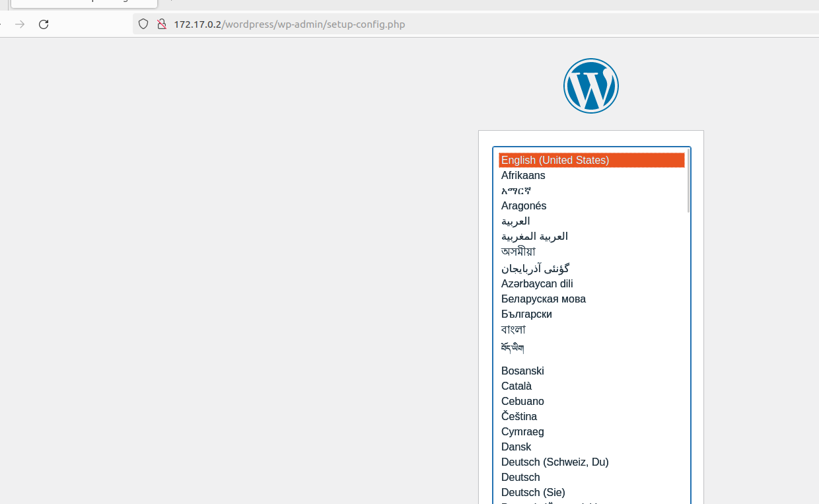Screen dimensions: 819x504
Task: Click the language list scrollbar thumb
Action: click(688, 180)
